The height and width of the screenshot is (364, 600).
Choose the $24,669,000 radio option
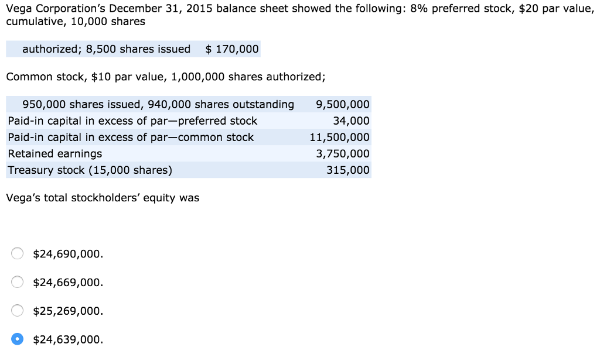18,283
